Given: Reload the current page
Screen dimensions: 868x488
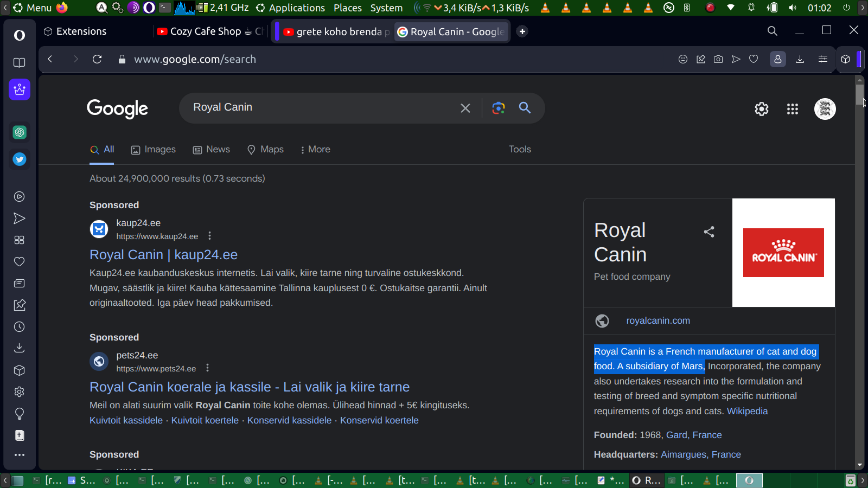Looking at the screenshot, I should tap(97, 59).
